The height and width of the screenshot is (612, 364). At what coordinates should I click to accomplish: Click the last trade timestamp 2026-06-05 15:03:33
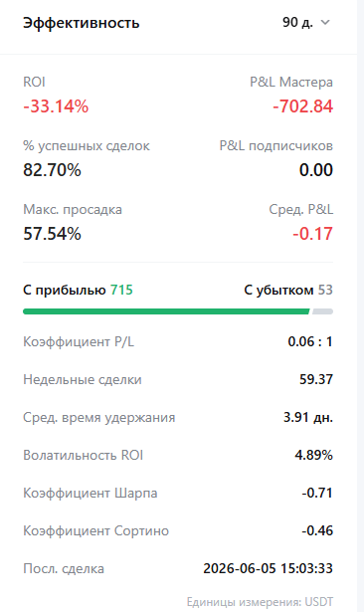tap(268, 568)
